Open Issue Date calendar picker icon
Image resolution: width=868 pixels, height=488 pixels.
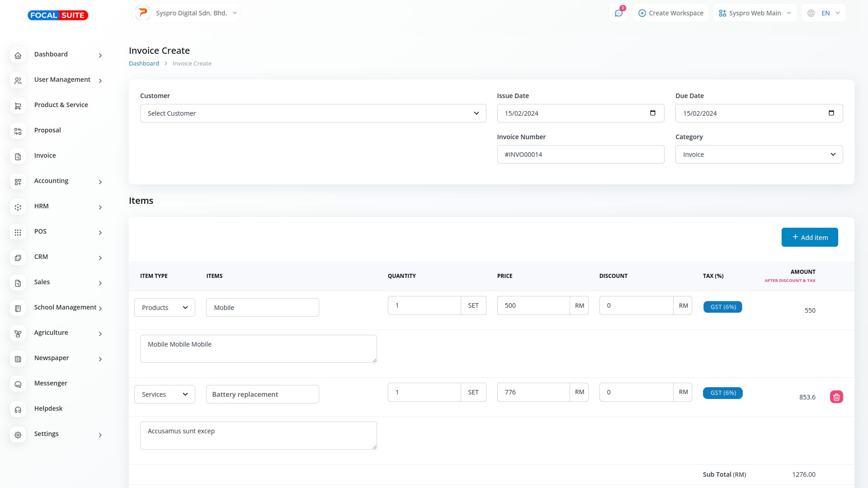point(652,113)
